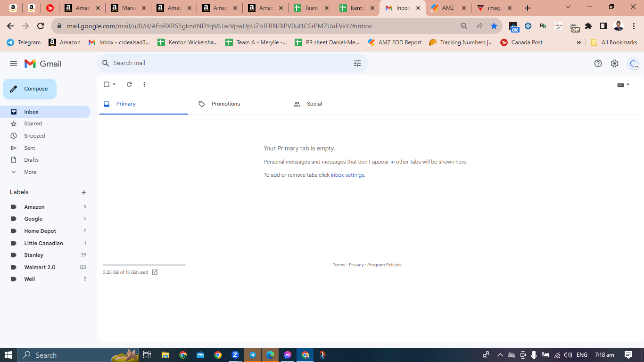Open the Google account avatar

pyautogui.click(x=633, y=64)
